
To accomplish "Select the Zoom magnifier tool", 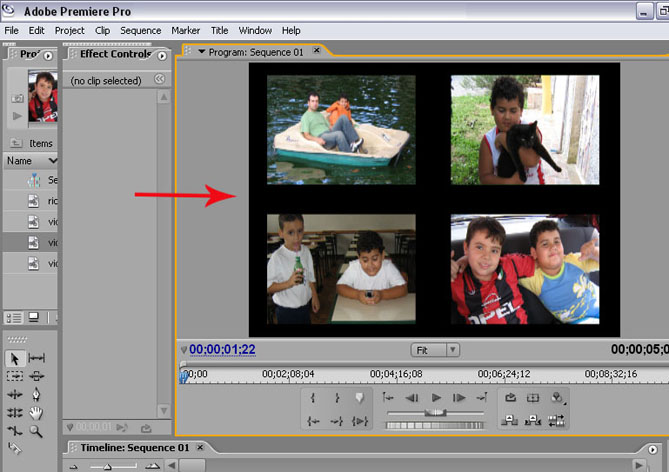I will 37,431.
